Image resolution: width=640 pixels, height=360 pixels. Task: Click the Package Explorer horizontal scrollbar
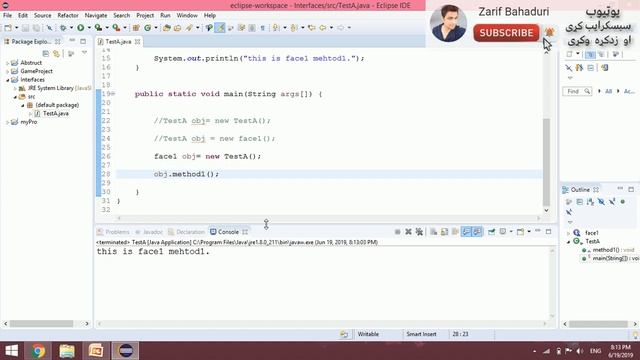pyautogui.click(x=41, y=324)
